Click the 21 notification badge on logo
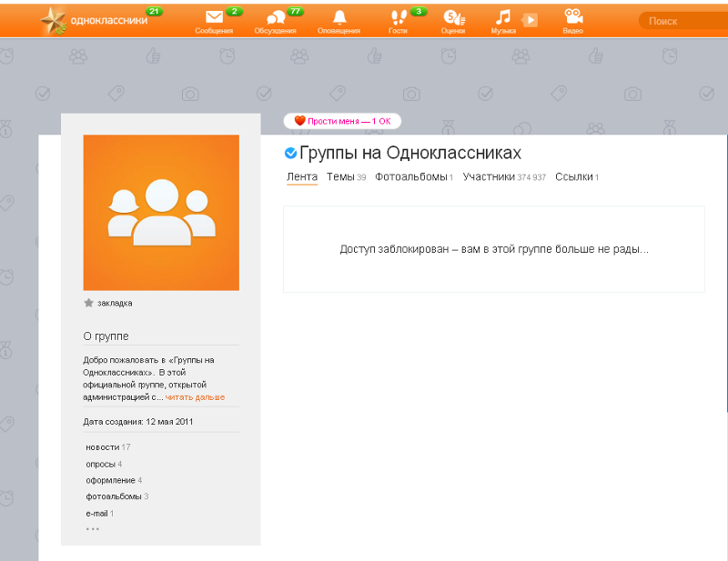This screenshot has width=728, height=561. pos(154,11)
